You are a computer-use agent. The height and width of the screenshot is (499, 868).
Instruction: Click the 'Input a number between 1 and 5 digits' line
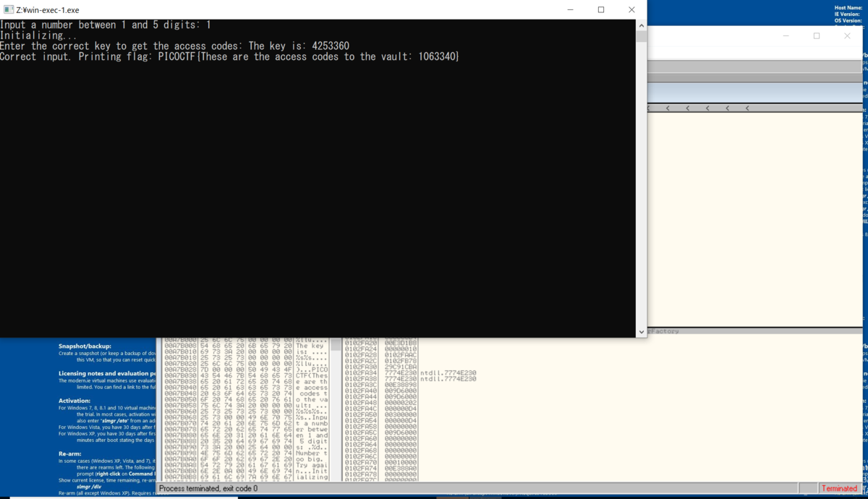point(106,25)
